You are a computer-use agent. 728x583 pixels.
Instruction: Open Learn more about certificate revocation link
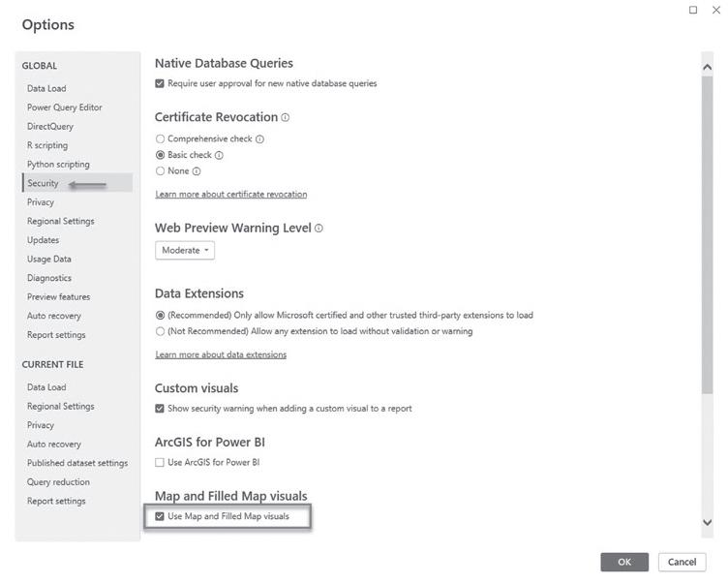[x=231, y=195]
